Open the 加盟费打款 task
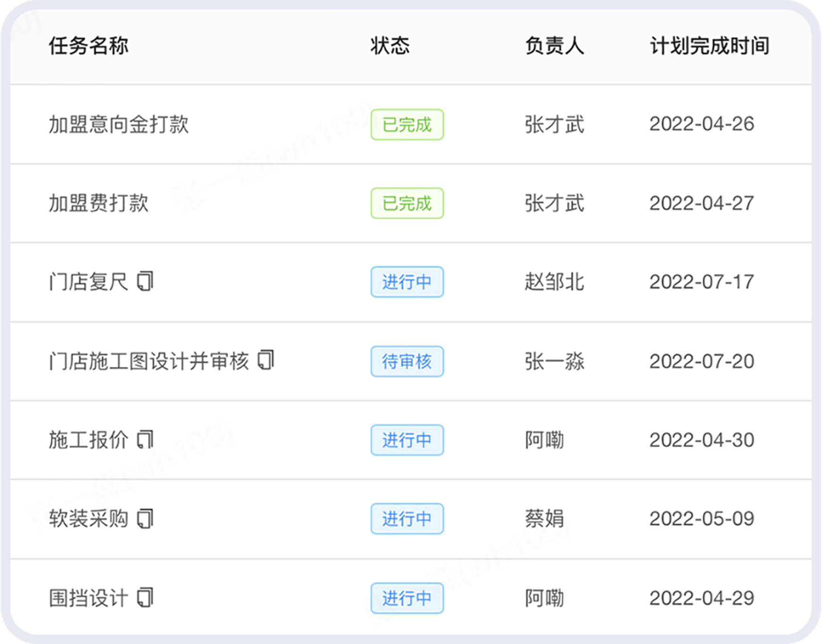This screenshot has width=822, height=644. [99, 203]
